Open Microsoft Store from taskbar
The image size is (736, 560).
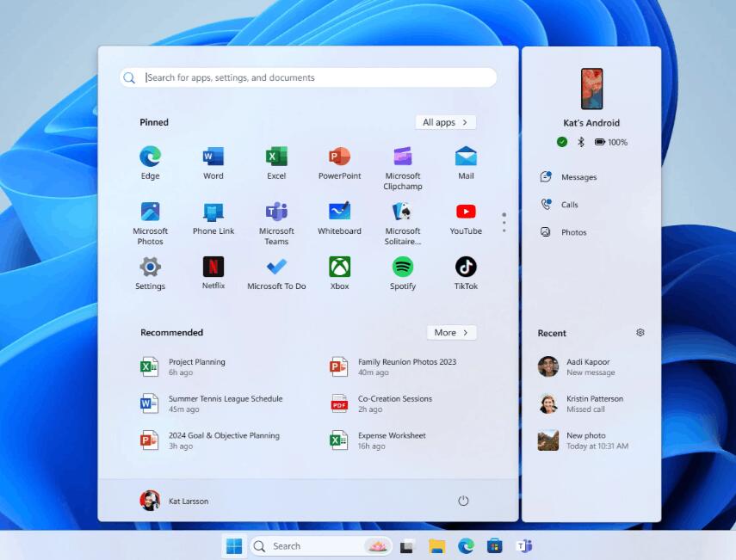[495, 546]
